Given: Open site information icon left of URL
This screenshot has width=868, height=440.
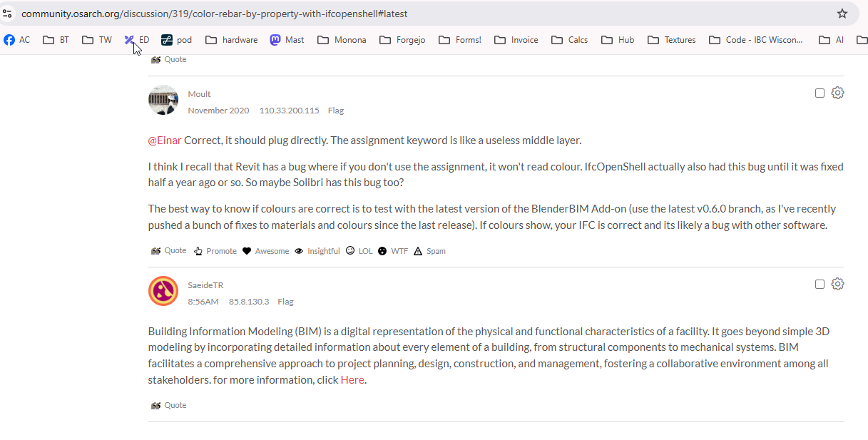Looking at the screenshot, I should click(x=8, y=14).
